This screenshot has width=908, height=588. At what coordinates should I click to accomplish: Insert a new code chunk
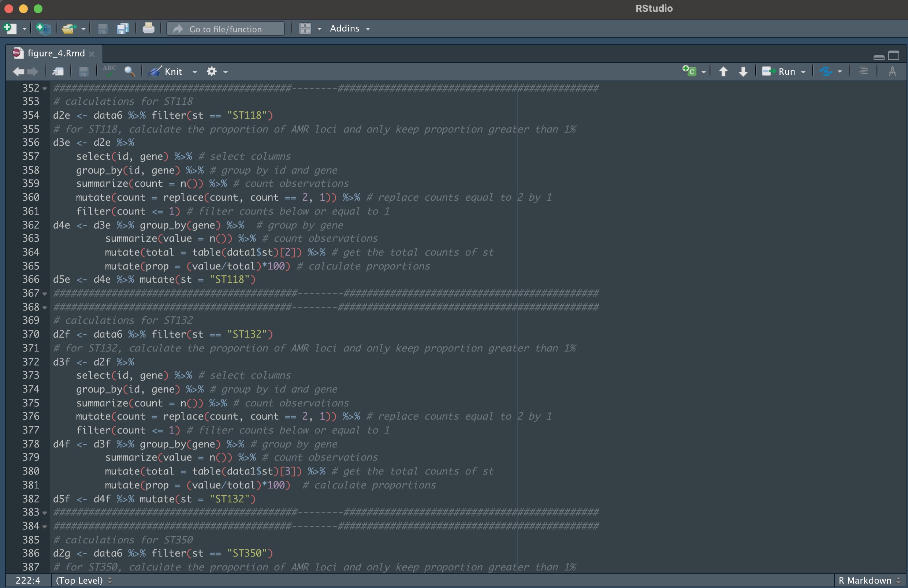pyautogui.click(x=689, y=71)
